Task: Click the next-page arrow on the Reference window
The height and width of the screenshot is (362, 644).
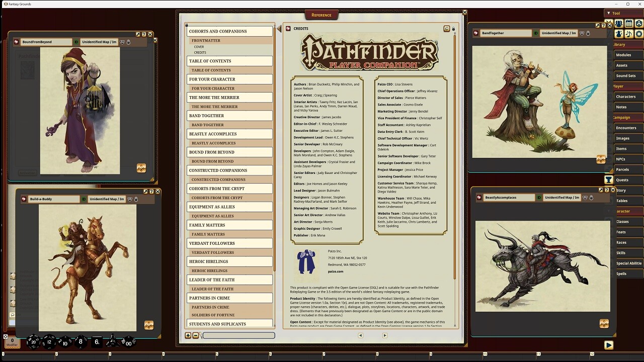Action: pyautogui.click(x=384, y=336)
